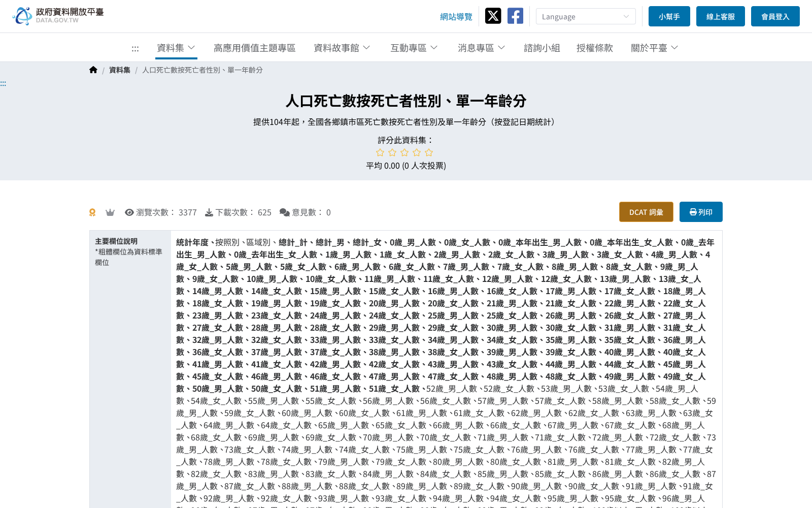
Task: Open 線上客服 support
Action: pos(721,16)
